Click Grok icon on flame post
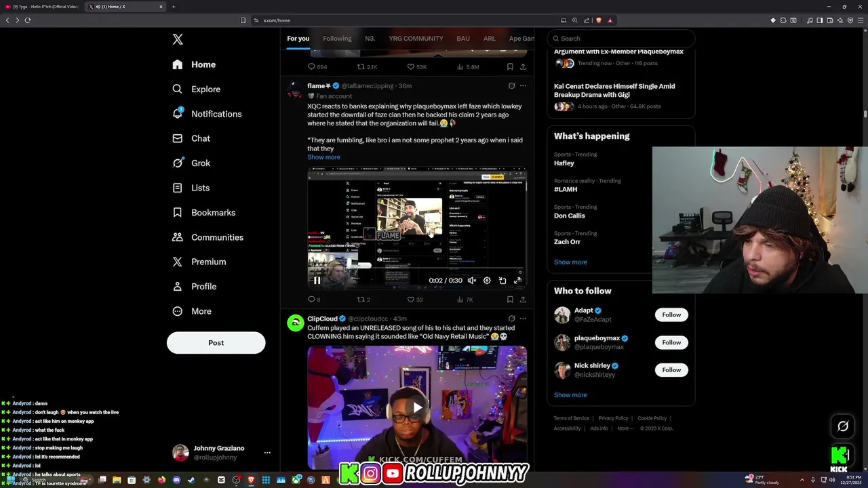 (x=511, y=86)
